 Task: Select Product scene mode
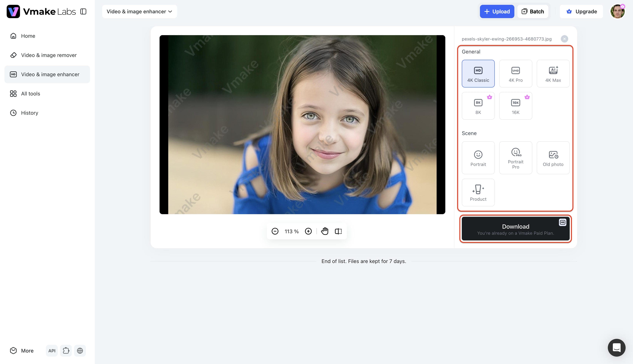click(478, 193)
